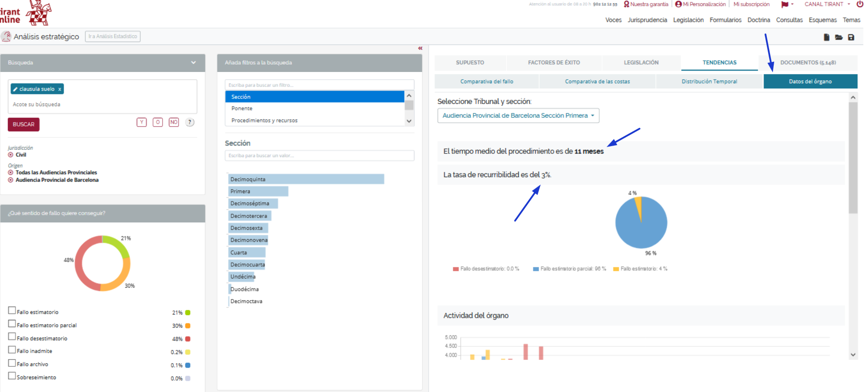Screen dimensions: 868x392
Task: Open the Distribución Temporal sub-tab
Action: (x=709, y=82)
